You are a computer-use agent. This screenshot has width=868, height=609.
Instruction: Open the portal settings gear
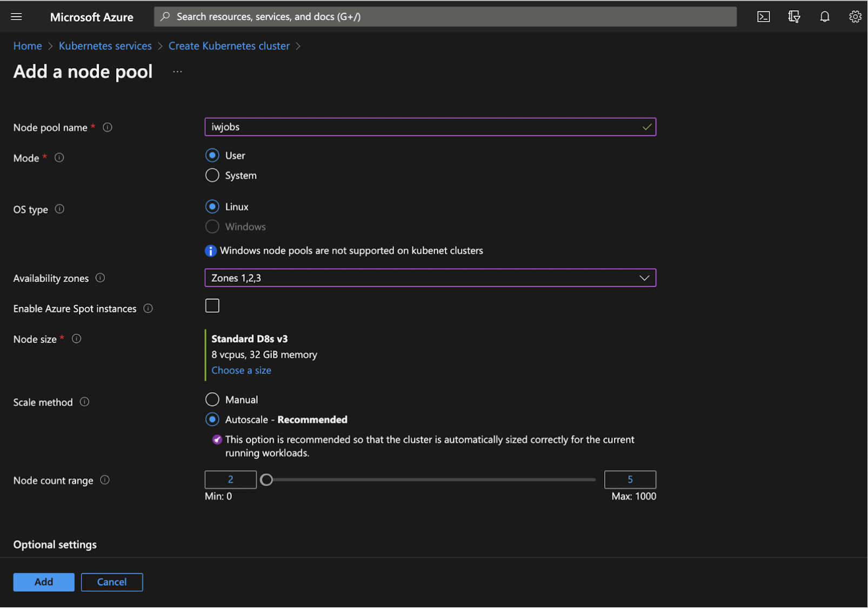854,17
